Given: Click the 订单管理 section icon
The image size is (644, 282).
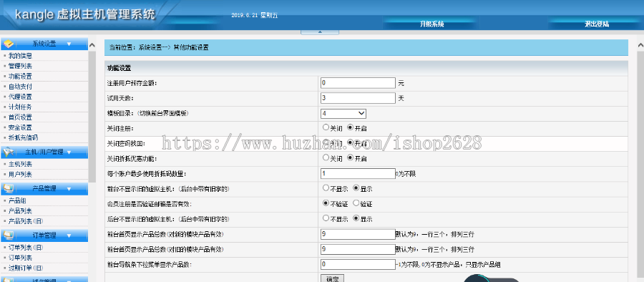Looking at the screenshot, I should coord(9,235).
